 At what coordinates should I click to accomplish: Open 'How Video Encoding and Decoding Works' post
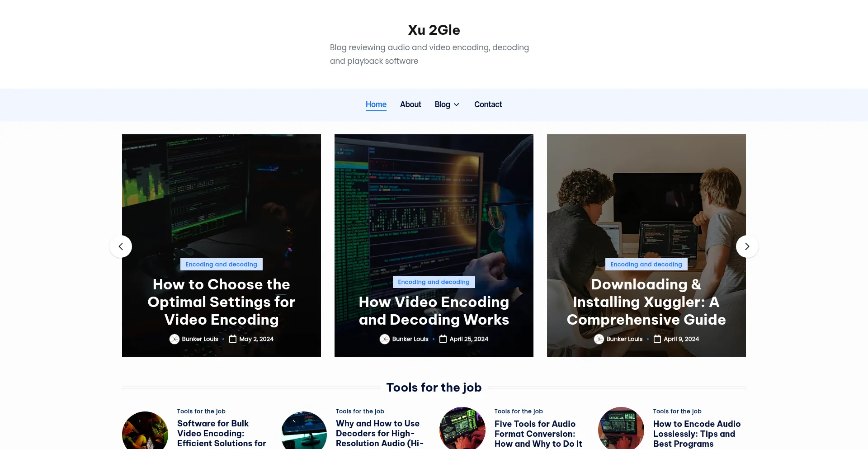[x=434, y=311]
